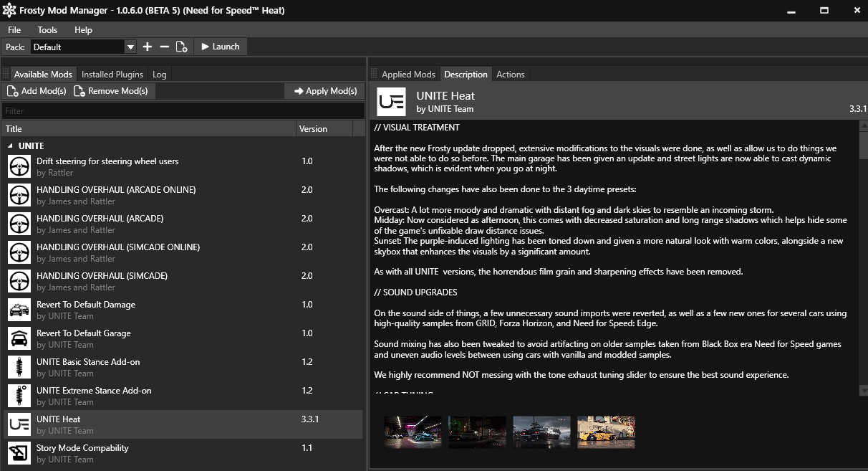The image size is (868, 471).
Task: Sort mods by the Title column header
Action: 149,129
